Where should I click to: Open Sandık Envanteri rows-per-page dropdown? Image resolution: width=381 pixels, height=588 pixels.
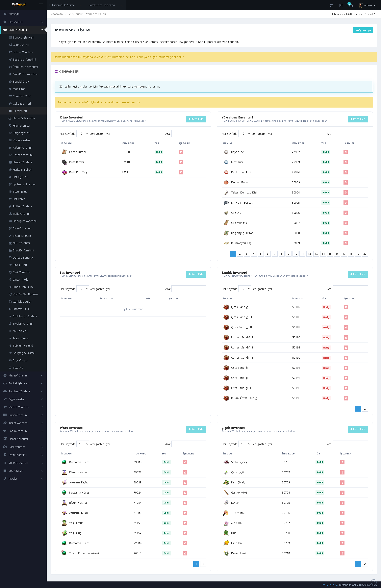(244, 289)
